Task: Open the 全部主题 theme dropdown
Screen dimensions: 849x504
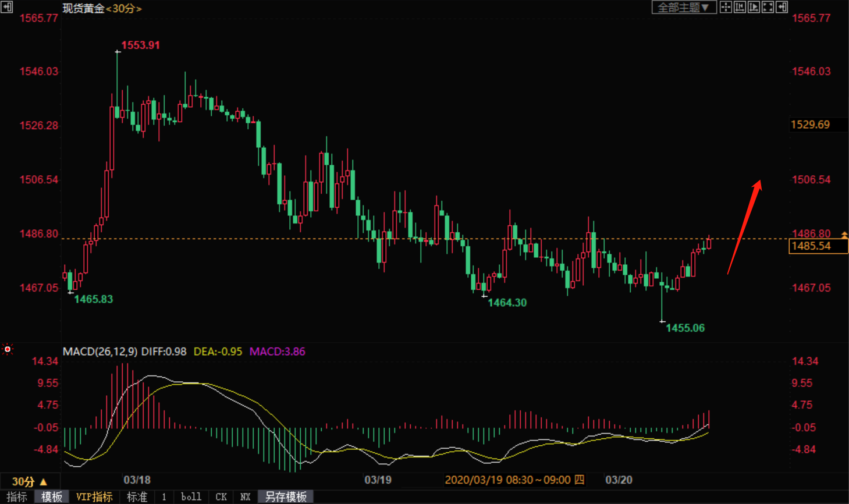Action: click(x=684, y=7)
